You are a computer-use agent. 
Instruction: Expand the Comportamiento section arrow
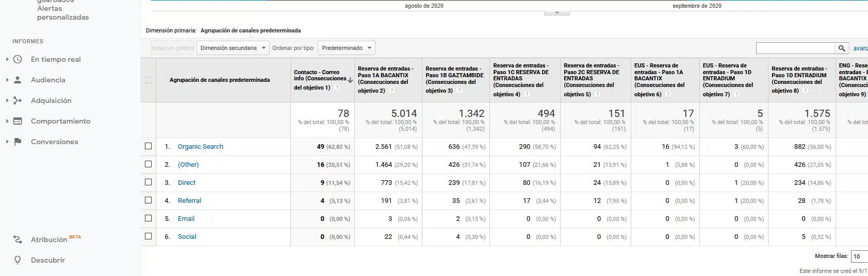7,121
